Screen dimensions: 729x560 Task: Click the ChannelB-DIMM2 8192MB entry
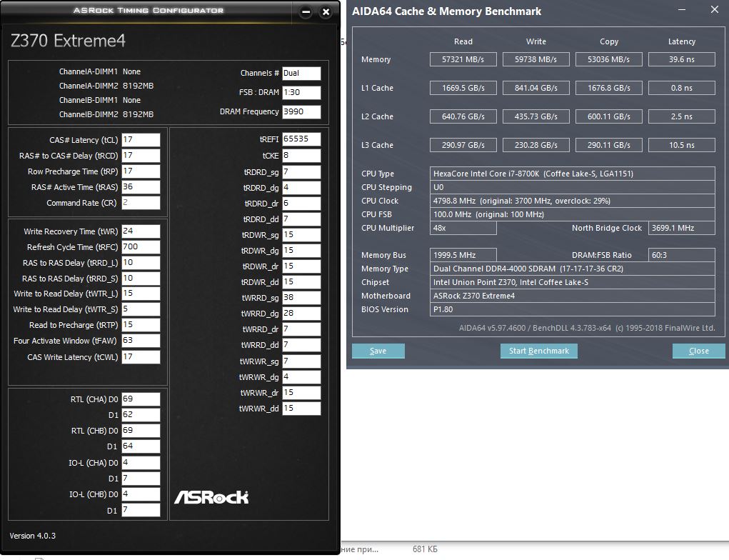(106, 114)
